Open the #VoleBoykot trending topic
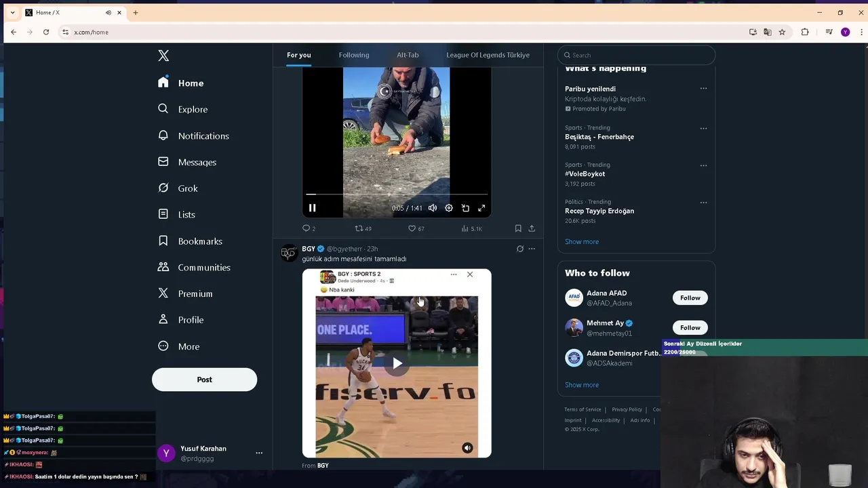 585,174
